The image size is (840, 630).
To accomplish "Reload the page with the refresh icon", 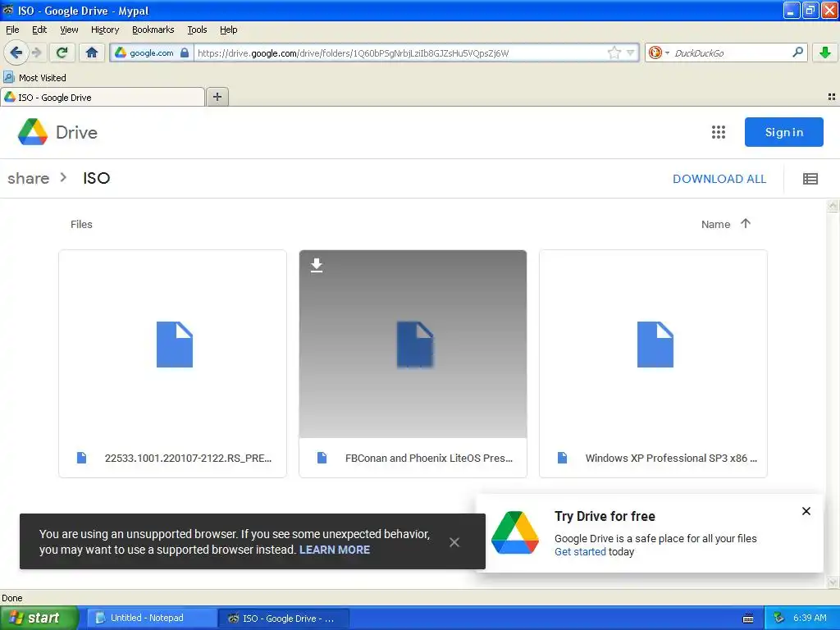I will pos(62,52).
